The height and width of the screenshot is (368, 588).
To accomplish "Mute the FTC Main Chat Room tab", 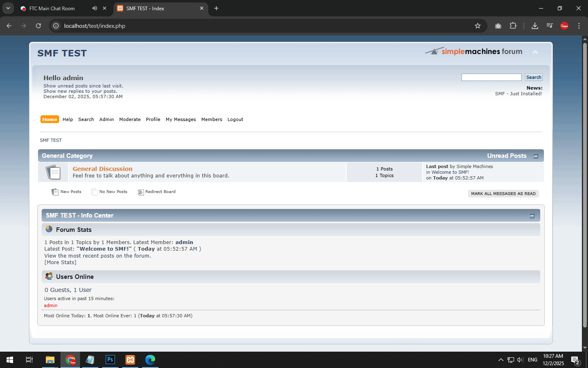I will click(95, 8).
